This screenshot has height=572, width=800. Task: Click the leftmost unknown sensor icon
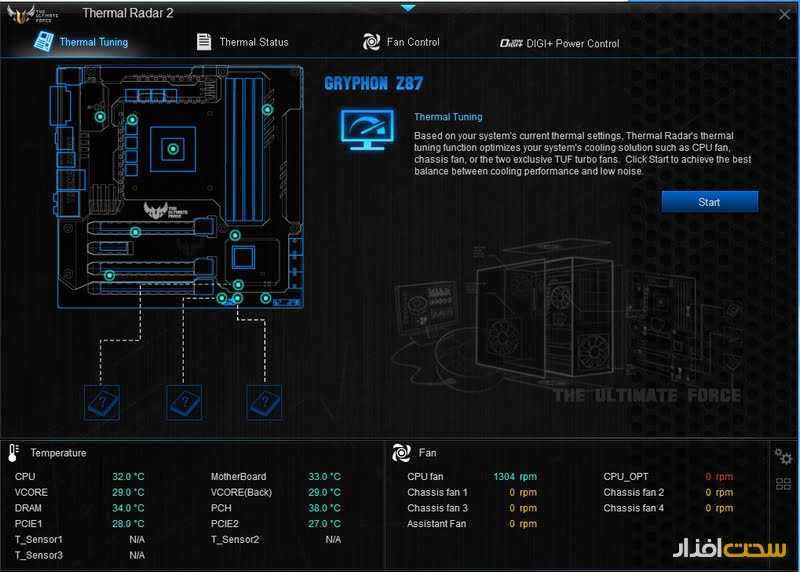pyautogui.click(x=101, y=401)
